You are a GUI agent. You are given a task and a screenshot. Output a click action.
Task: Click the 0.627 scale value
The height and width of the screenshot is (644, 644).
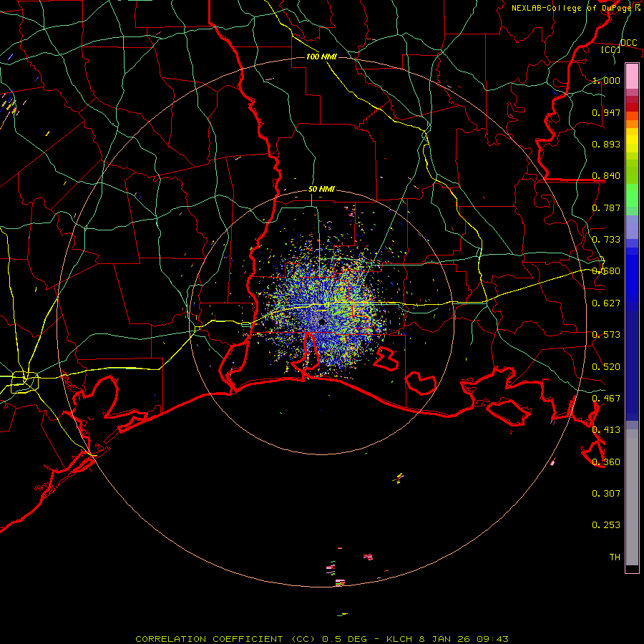pyautogui.click(x=606, y=303)
